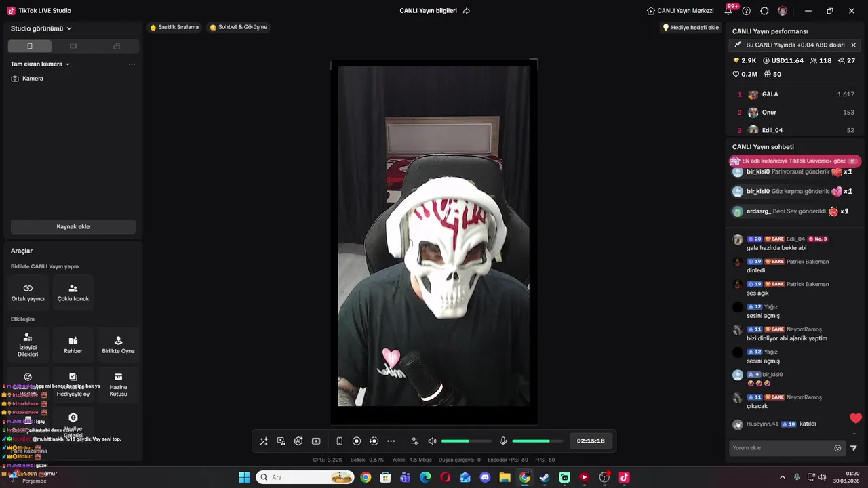
Task: Open more options dots in bottom toolbar
Action: [x=391, y=441]
